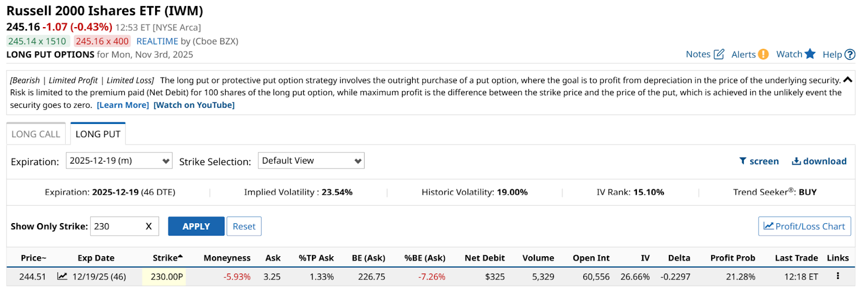The width and height of the screenshot is (868, 293).
Task: Switch to the LONG CALL tab
Action: pos(36,134)
